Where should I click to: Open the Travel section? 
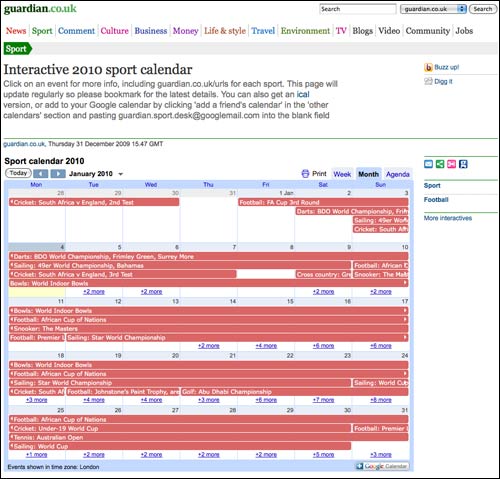click(263, 31)
